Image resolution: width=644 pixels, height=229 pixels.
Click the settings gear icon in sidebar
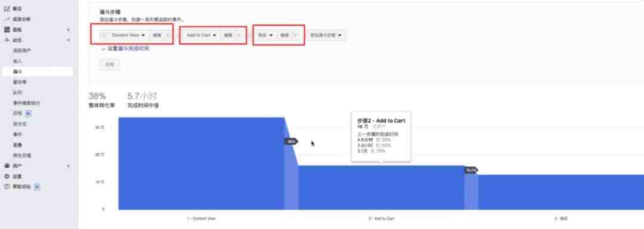[7, 177]
